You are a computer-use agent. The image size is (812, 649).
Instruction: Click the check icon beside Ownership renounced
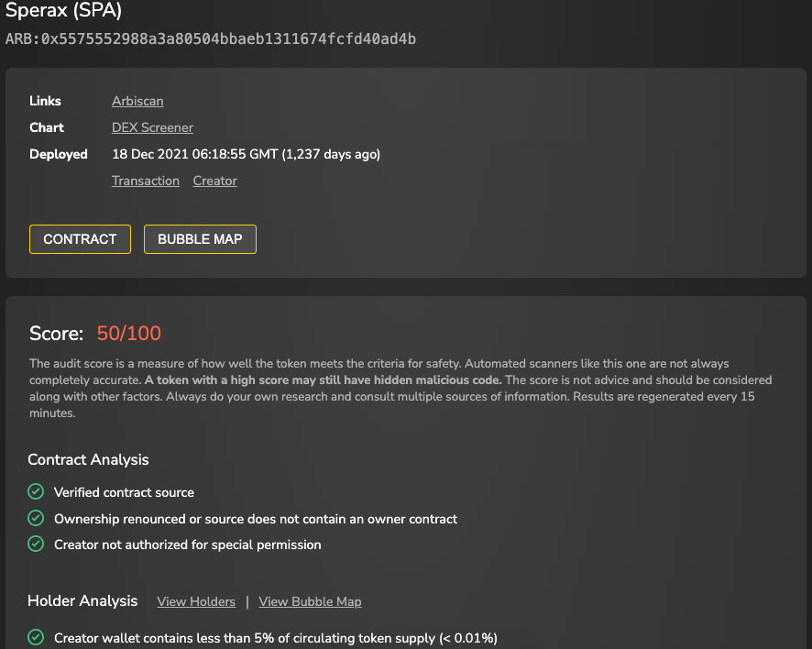pyautogui.click(x=36, y=518)
